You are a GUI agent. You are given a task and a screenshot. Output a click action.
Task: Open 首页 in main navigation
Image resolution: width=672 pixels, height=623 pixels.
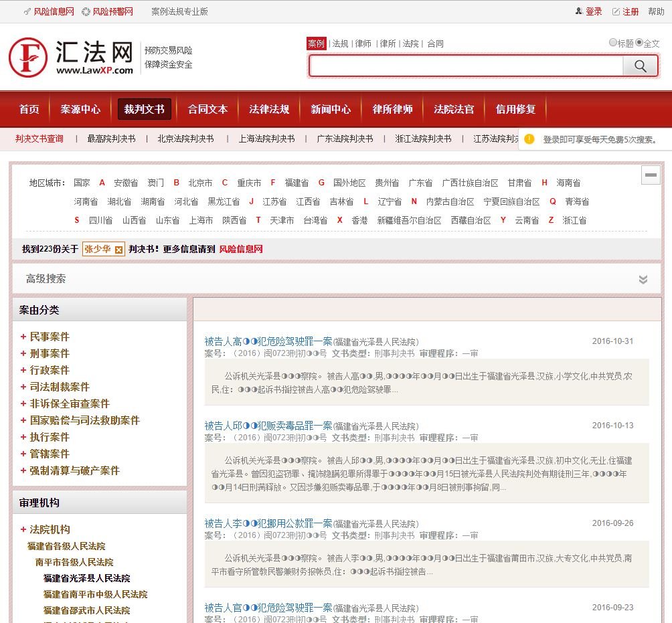point(29,109)
